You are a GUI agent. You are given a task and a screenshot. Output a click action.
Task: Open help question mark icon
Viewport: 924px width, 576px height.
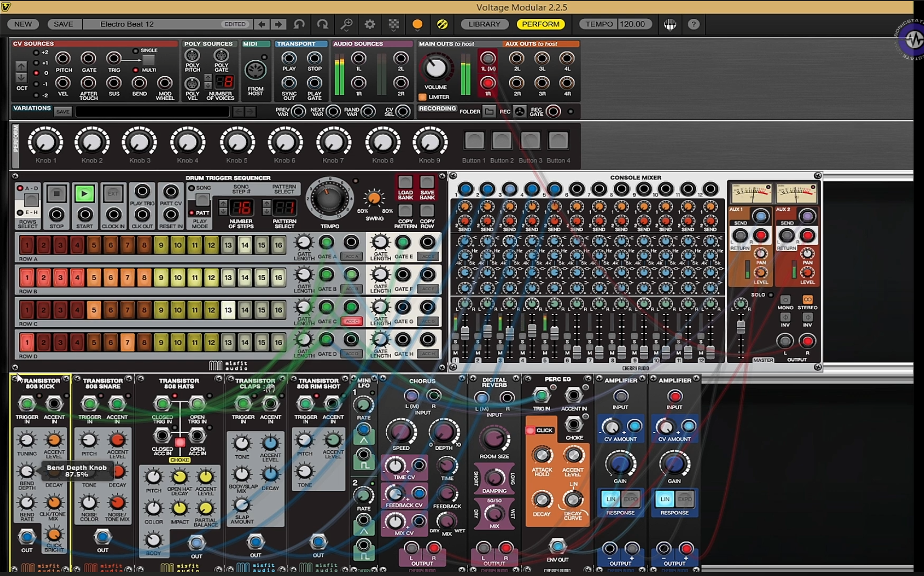tap(694, 24)
